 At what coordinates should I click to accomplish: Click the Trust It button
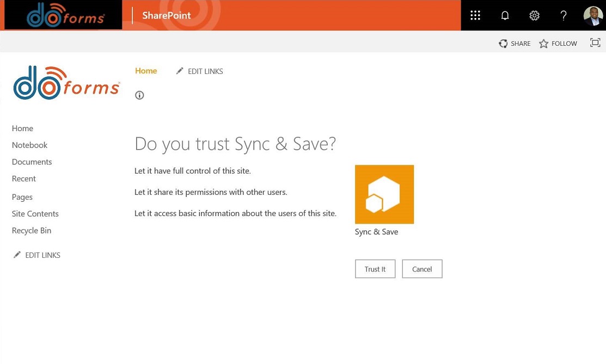click(x=375, y=269)
